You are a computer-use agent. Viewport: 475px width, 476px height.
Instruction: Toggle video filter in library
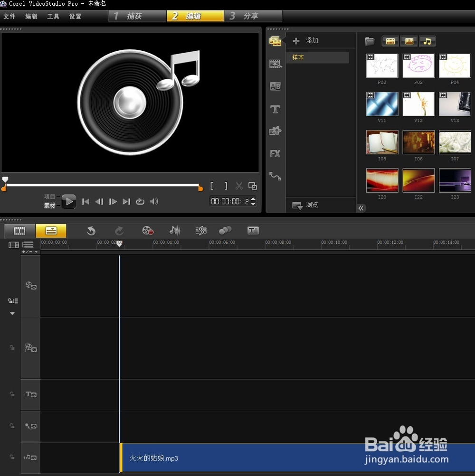(390, 41)
